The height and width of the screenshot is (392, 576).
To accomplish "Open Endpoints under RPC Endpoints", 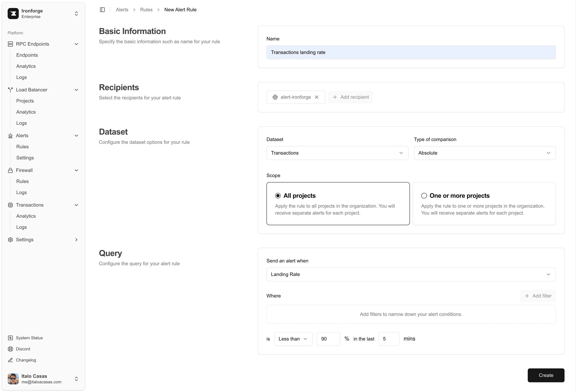I will (x=27, y=55).
